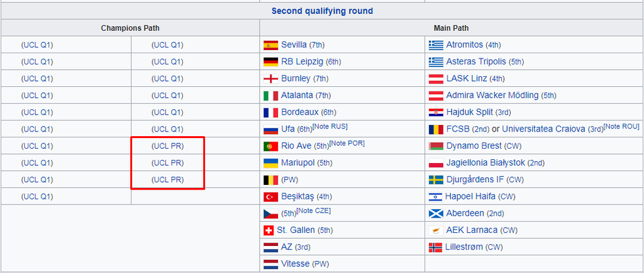Click the Sweden flag beside Djurgårdens IF
The height and width of the screenshot is (273, 644).
(x=436, y=180)
